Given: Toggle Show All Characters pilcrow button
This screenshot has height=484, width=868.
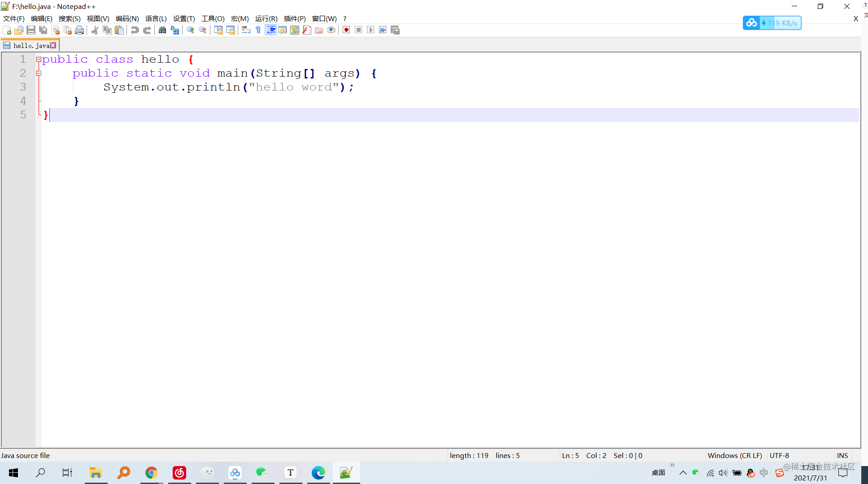Looking at the screenshot, I should (x=258, y=30).
